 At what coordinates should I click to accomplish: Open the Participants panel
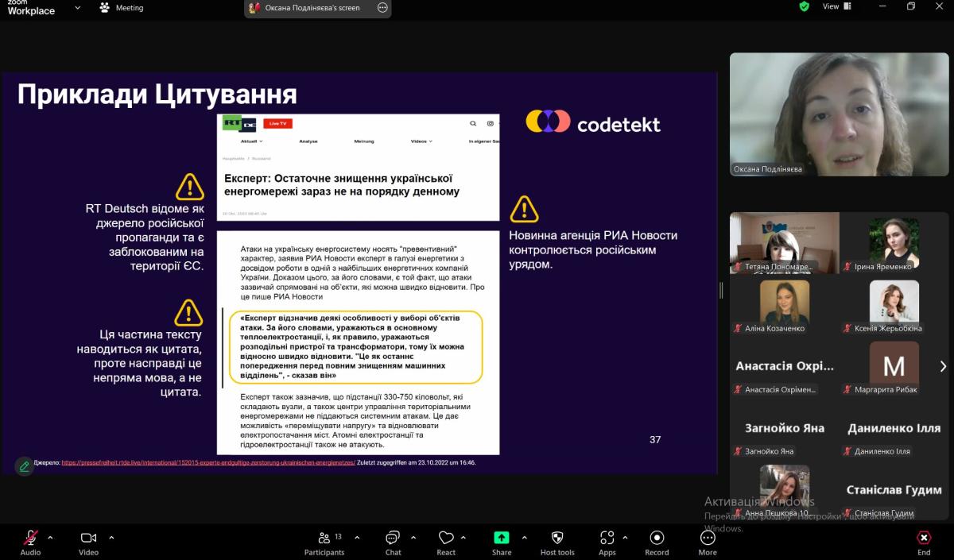pos(324,543)
